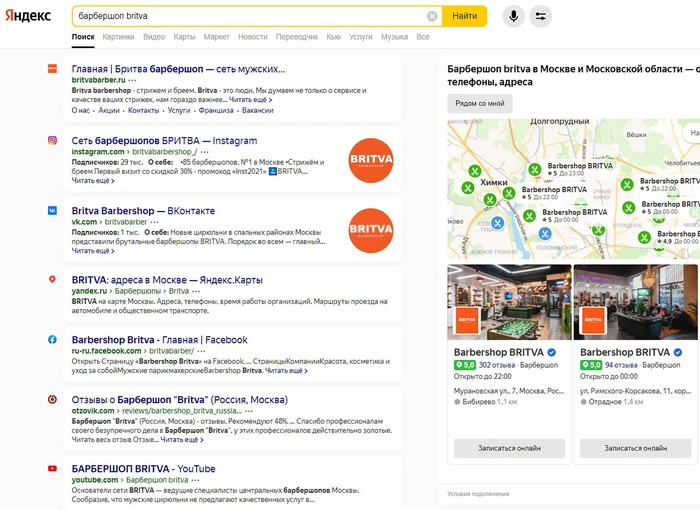The image size is (700, 510).
Task: Click the Рядом со мной button
Action: click(480, 103)
